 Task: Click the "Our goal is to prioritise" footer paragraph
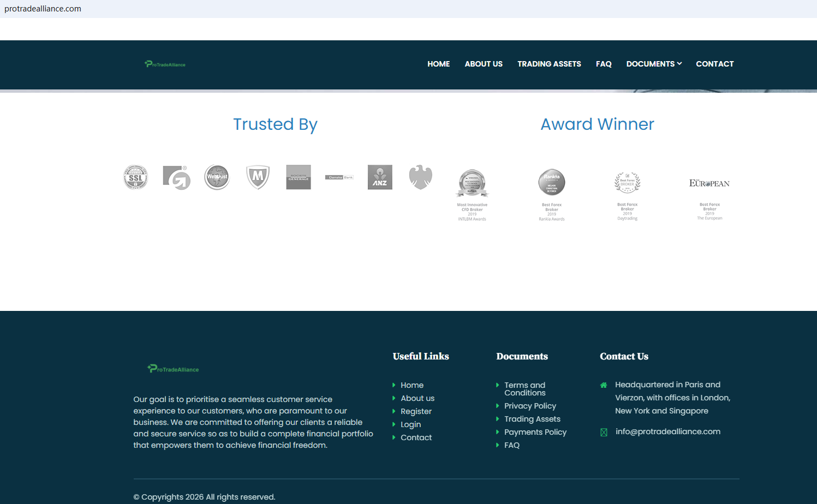[x=253, y=422]
